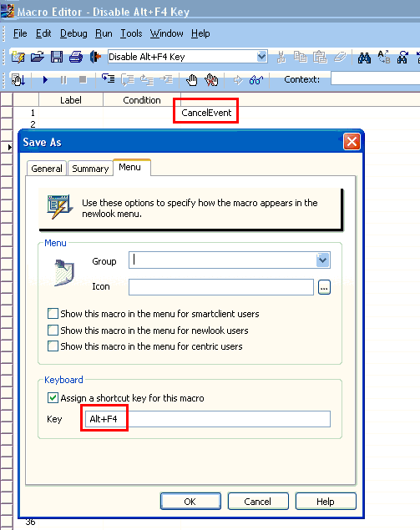The image size is (420, 530).
Task: Open the macro name dropdown in toolbar
Action: click(x=261, y=57)
